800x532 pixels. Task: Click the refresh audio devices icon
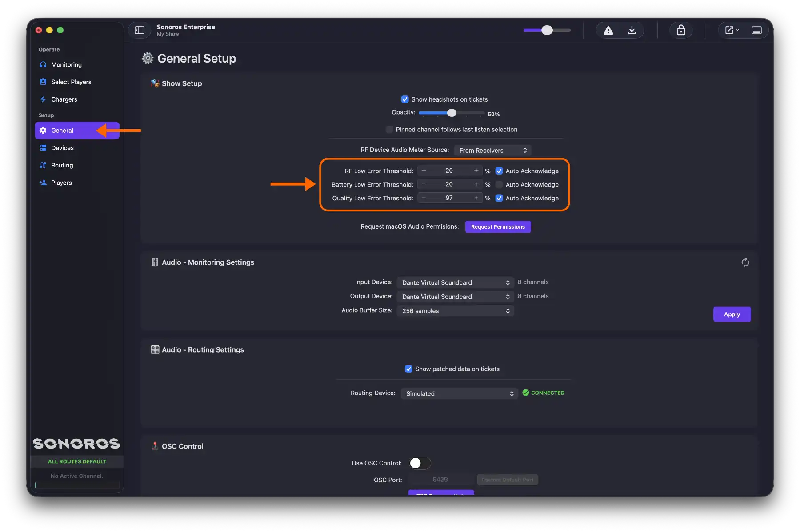pyautogui.click(x=745, y=262)
